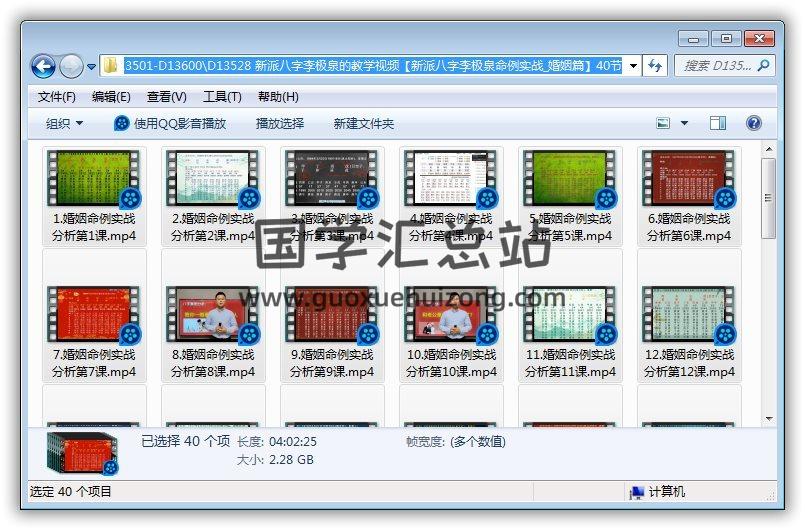Expand the view options dropdown arrow
805x530 pixels.
point(684,123)
